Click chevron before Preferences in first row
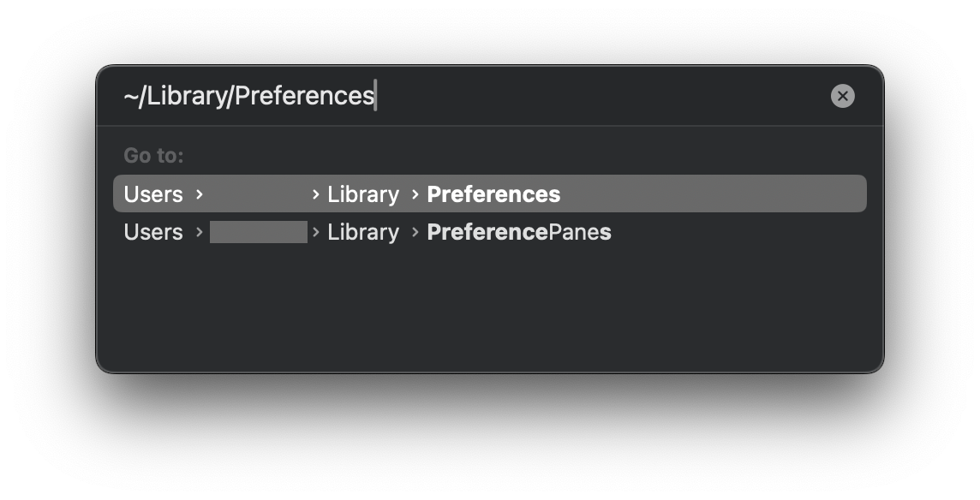The image size is (980, 500). pos(415,194)
